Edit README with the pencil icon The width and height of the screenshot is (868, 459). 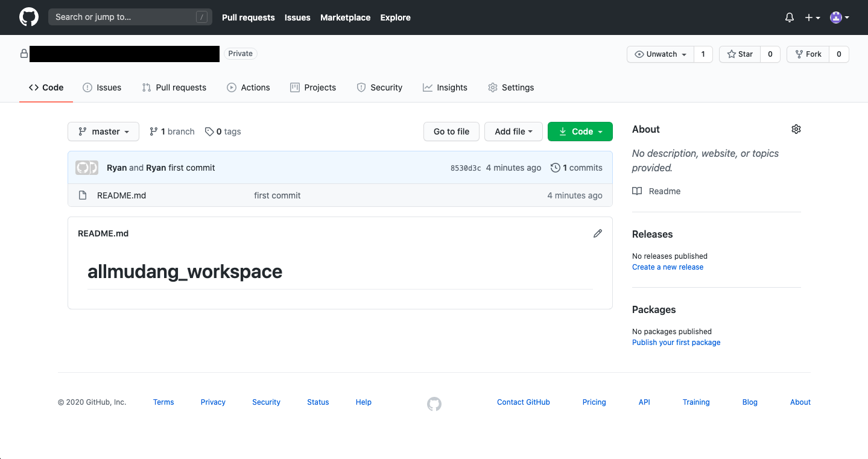(597, 233)
